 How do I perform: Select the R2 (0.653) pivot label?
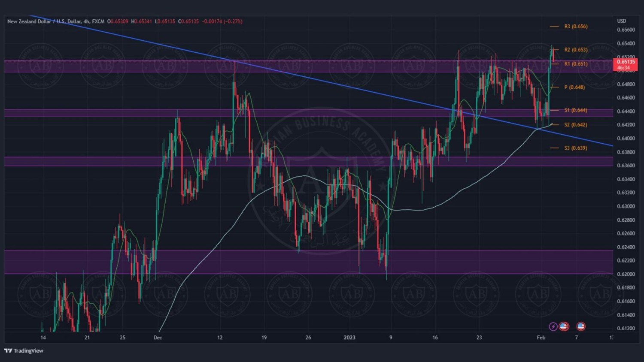coord(576,50)
